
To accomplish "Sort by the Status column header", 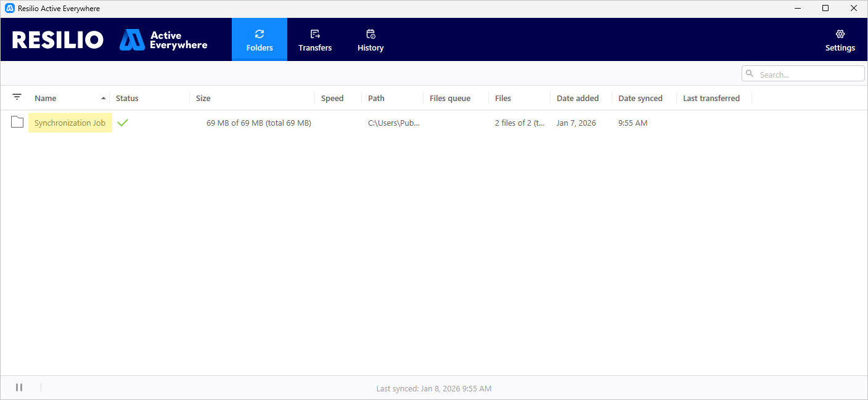I will click(x=127, y=99).
